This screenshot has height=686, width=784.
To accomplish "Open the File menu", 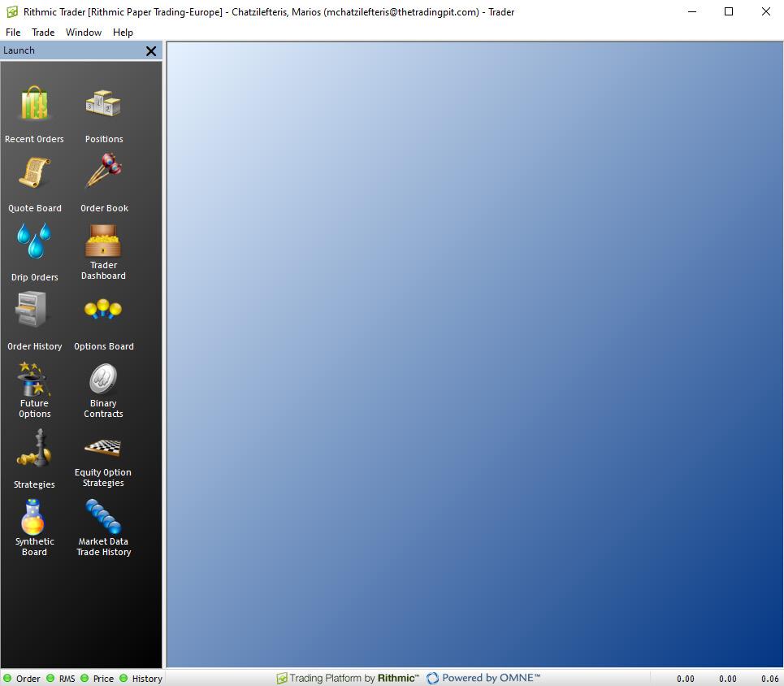I will [x=13, y=33].
